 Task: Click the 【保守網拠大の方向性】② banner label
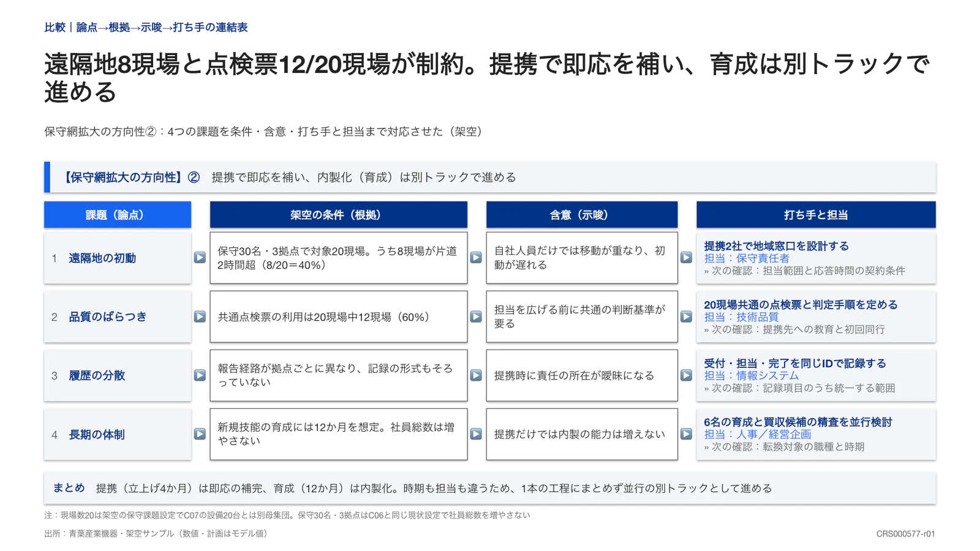click(130, 178)
